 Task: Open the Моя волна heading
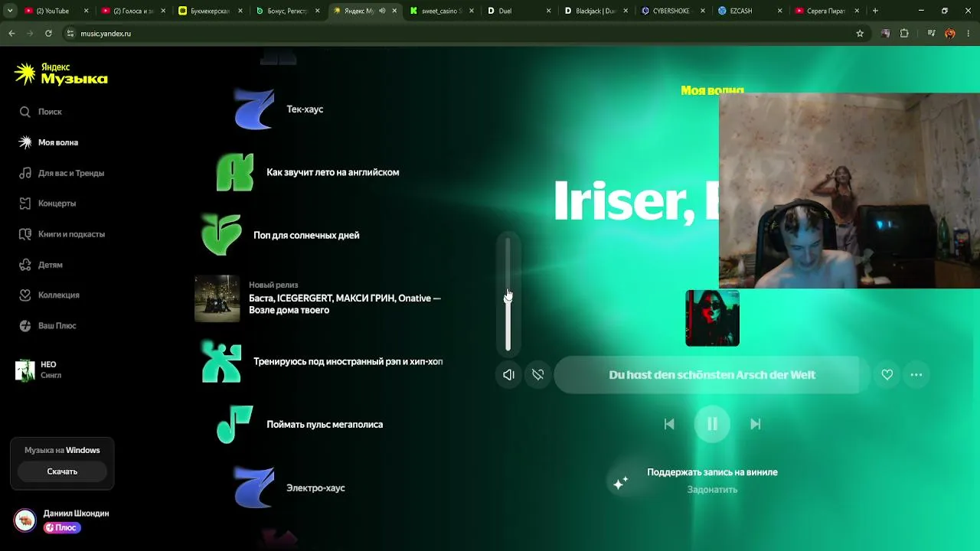(712, 90)
